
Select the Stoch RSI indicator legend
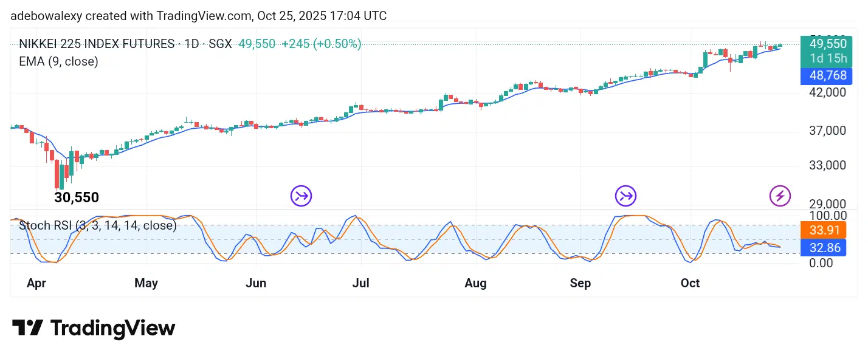(x=98, y=226)
